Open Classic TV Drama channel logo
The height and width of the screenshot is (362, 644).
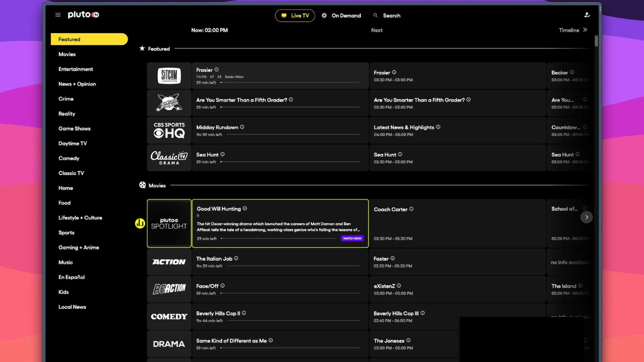[x=169, y=158]
